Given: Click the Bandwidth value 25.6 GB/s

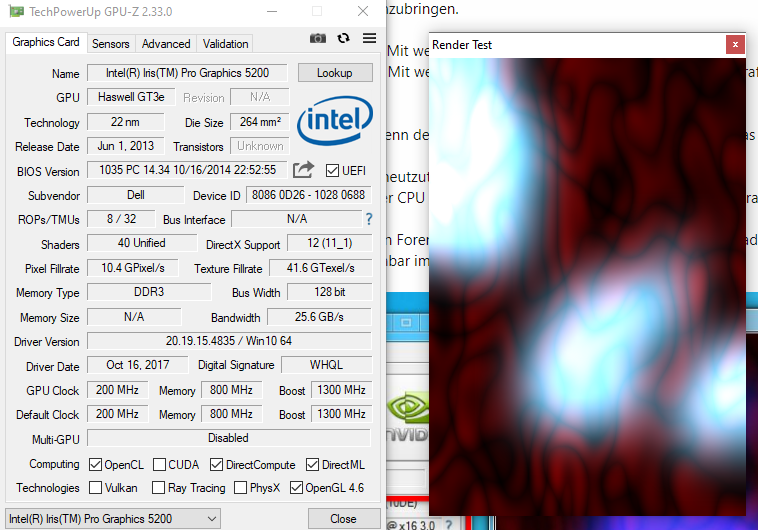Looking at the screenshot, I should pyautogui.click(x=320, y=317).
